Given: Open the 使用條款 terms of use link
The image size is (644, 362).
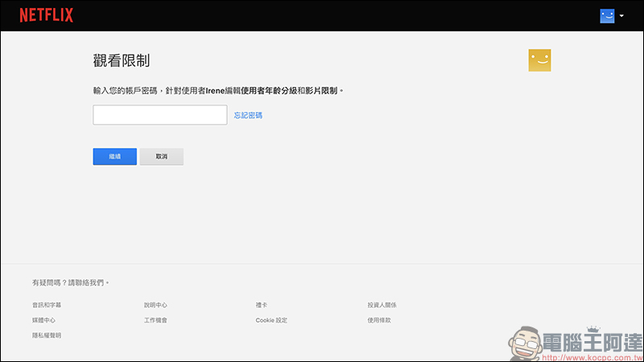Looking at the screenshot, I should coord(379,320).
